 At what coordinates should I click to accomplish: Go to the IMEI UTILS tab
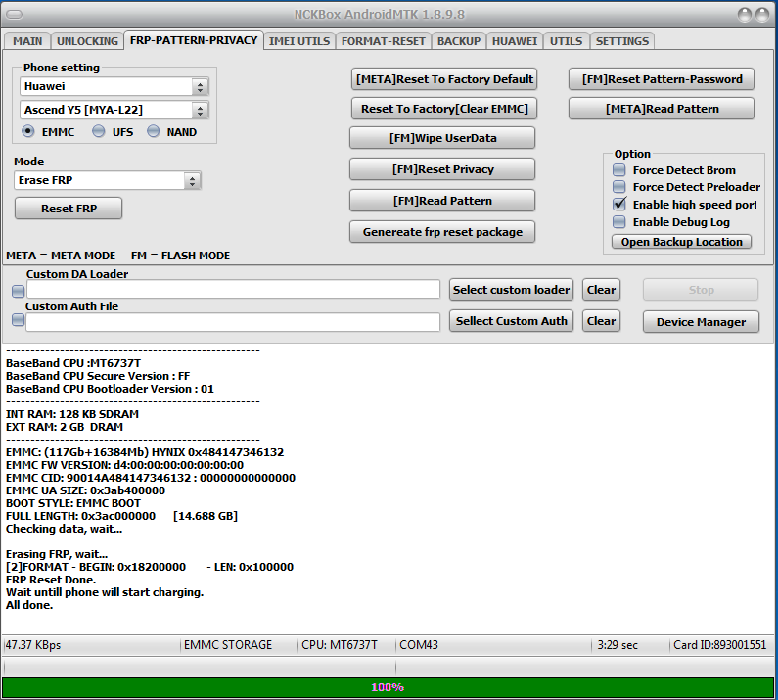tap(299, 41)
